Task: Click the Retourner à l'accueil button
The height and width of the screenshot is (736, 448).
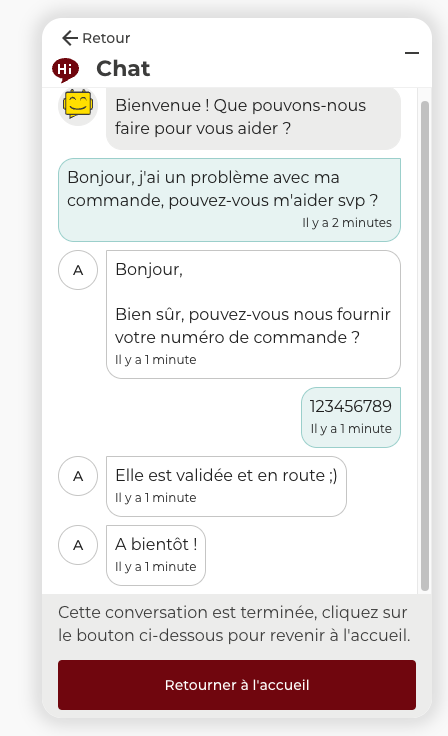Action: point(237,685)
